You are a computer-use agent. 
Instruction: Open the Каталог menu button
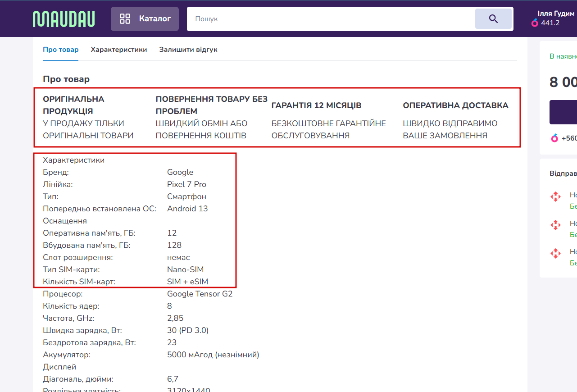click(145, 19)
